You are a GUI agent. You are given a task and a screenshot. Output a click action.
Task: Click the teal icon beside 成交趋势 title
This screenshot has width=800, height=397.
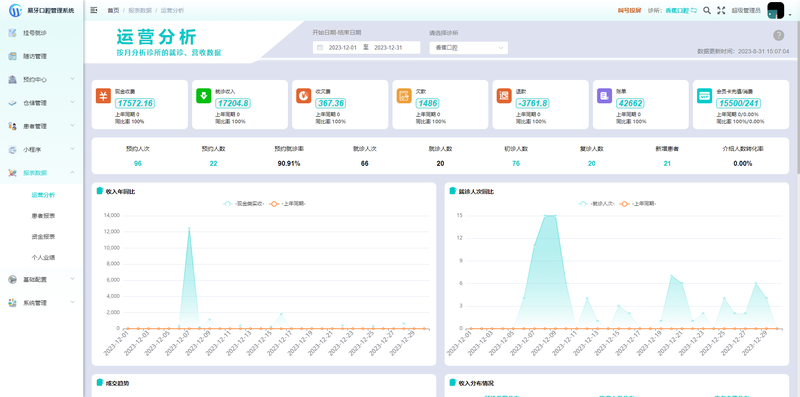tap(100, 383)
